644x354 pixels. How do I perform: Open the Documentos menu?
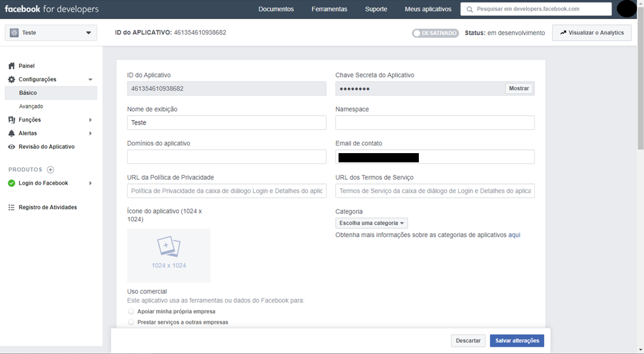(276, 9)
